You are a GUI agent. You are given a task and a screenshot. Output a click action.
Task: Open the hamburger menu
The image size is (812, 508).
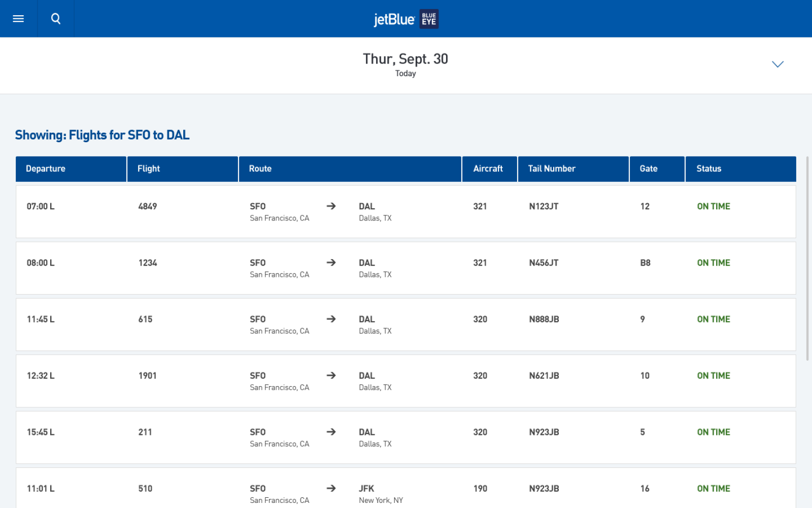pyautogui.click(x=18, y=19)
